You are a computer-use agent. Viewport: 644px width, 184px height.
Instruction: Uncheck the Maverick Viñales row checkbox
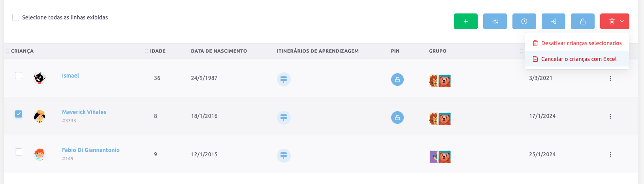(x=19, y=114)
